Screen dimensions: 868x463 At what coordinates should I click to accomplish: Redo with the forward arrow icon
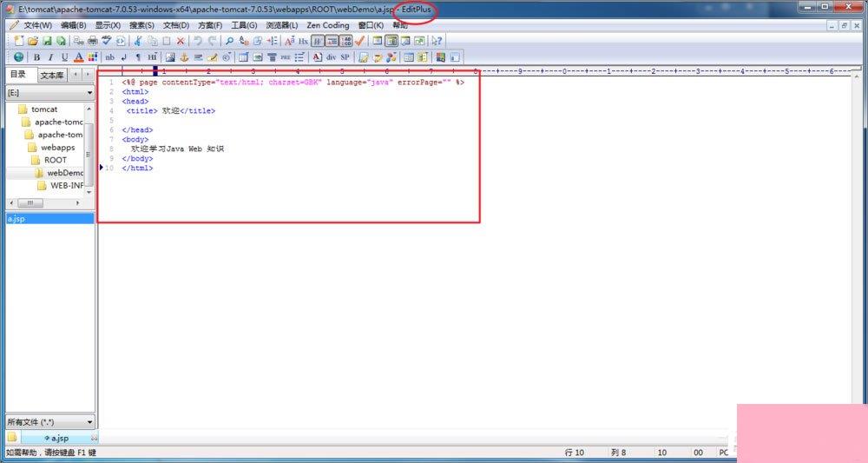212,41
